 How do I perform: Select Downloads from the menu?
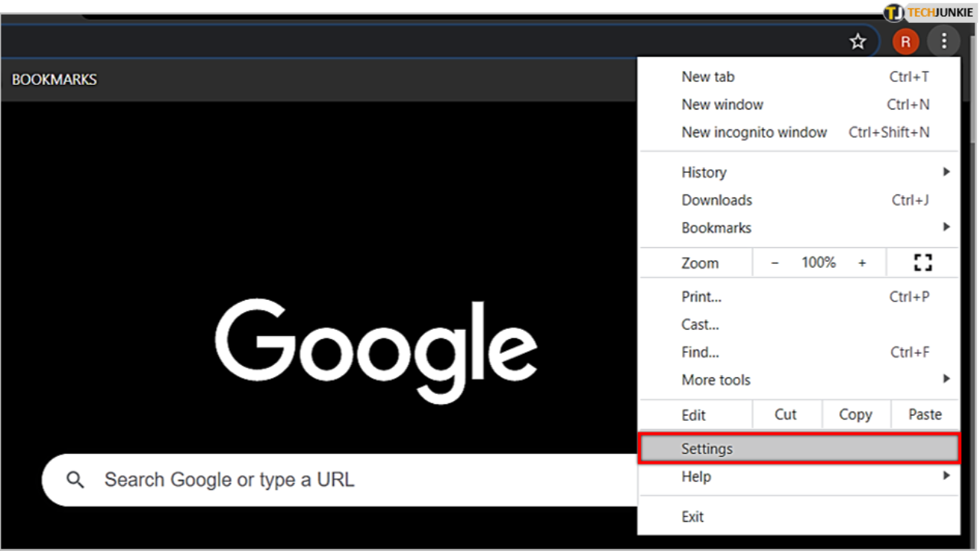point(717,200)
